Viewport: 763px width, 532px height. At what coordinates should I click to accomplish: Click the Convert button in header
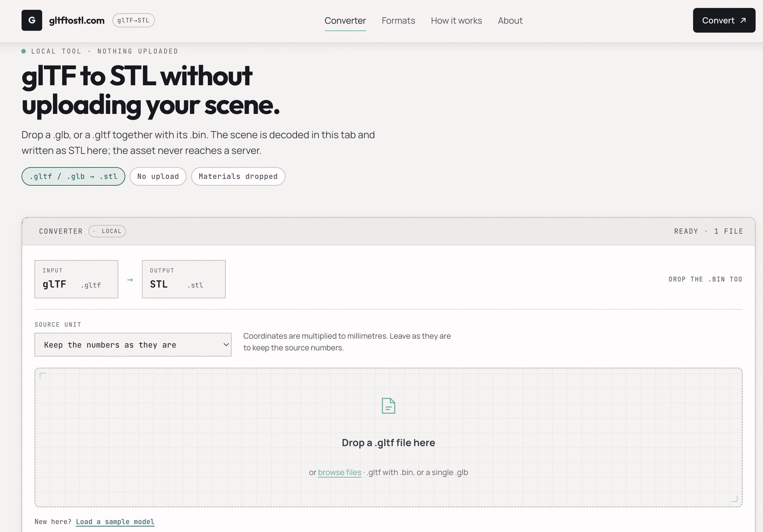pyautogui.click(x=724, y=20)
